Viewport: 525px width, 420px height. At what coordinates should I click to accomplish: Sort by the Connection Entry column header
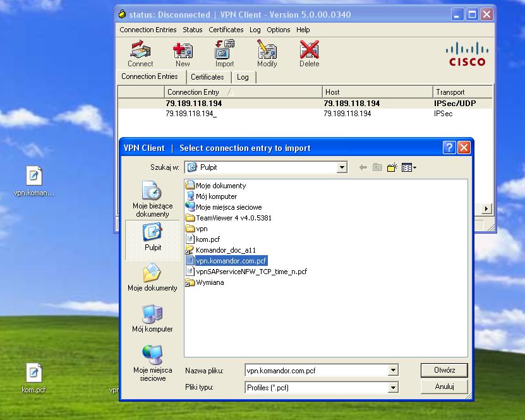[243, 92]
